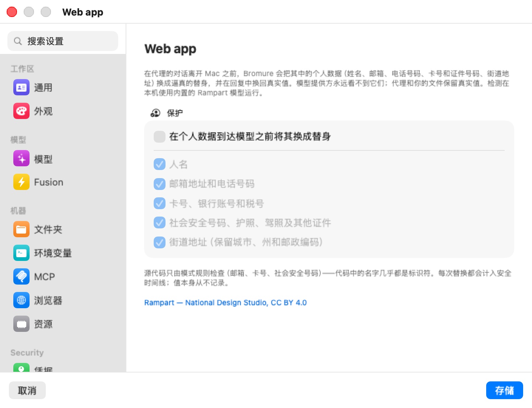The width and height of the screenshot is (532, 408).
Task: Select the MCP icon in sidebar
Action: (21, 277)
